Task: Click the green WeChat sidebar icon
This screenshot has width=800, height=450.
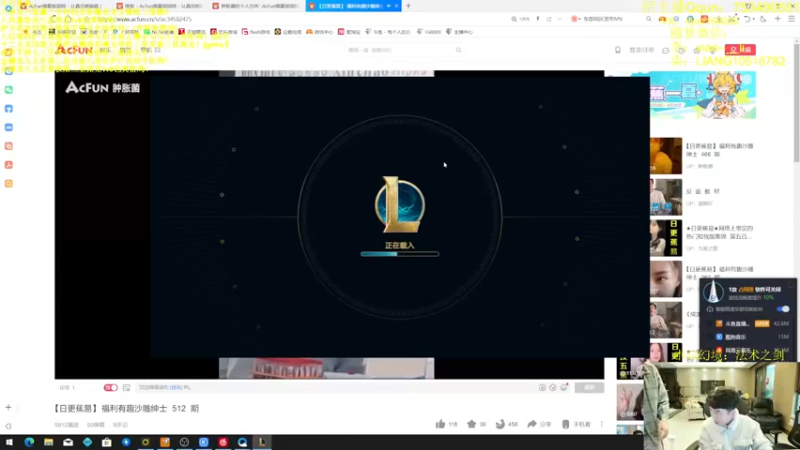Action: coord(9,90)
